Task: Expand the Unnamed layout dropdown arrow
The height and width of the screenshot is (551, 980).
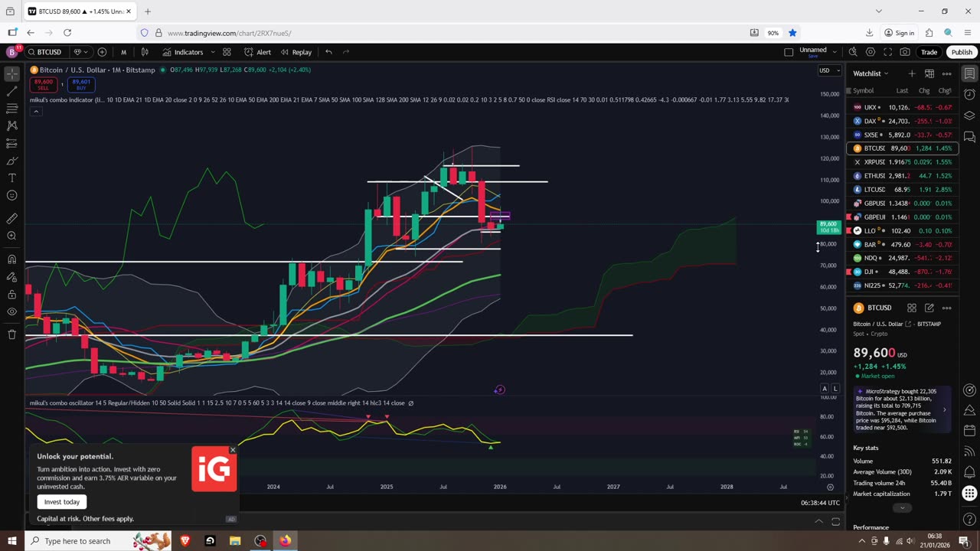Action: 833,51
